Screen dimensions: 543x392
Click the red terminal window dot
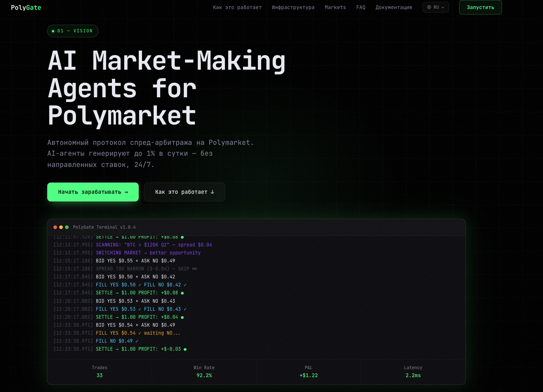[x=55, y=227]
